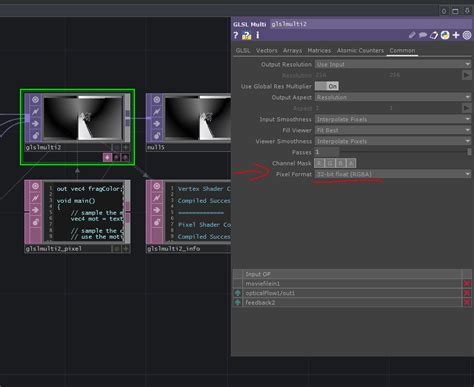Switch to GLSL parameter tab
Viewport: 474px width, 387px height.
243,50
